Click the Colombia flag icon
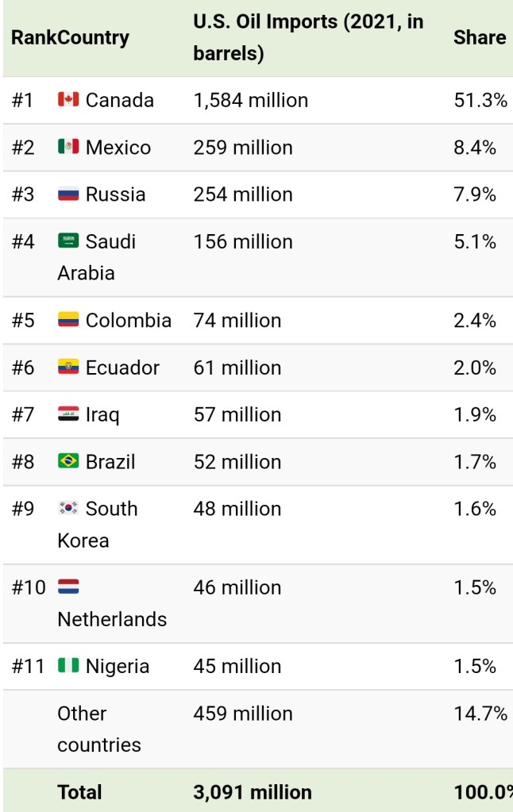Image resolution: width=513 pixels, height=812 pixels. tap(68, 320)
